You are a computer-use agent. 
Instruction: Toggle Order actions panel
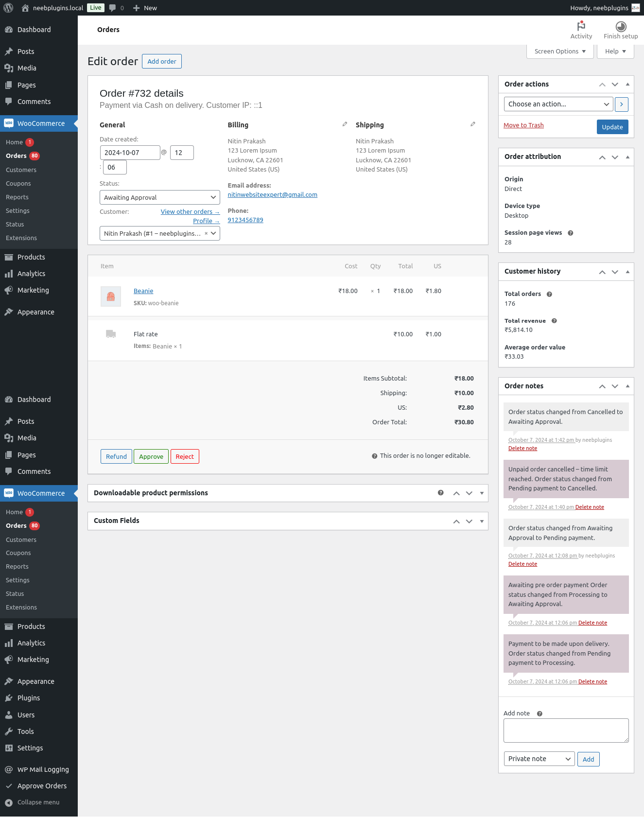[x=627, y=84]
